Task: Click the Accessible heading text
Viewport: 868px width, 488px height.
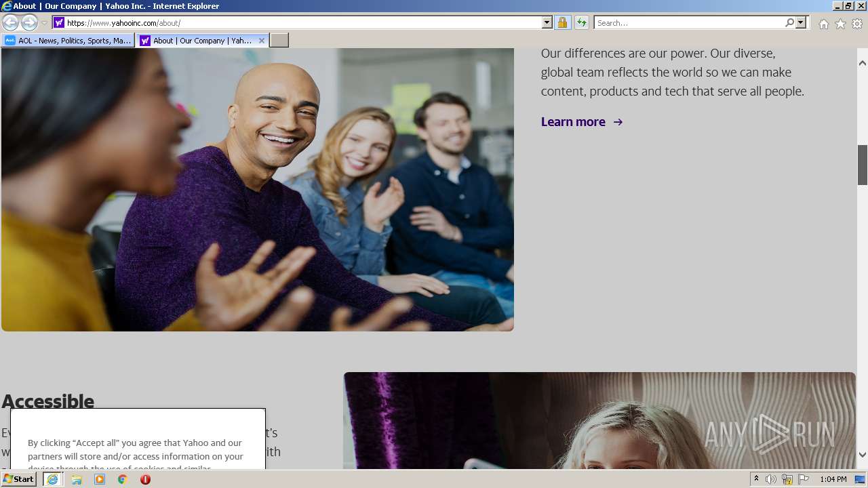Action: [47, 401]
